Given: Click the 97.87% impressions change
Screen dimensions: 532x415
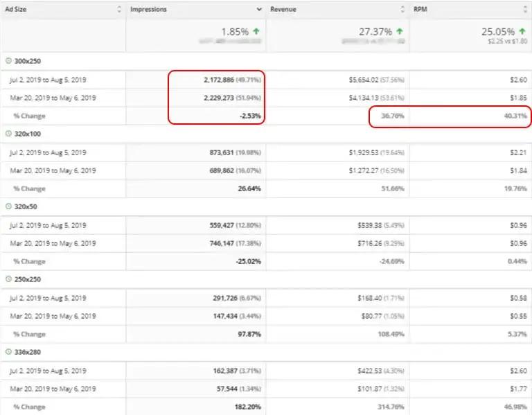Looking at the screenshot, I should 249,334.
